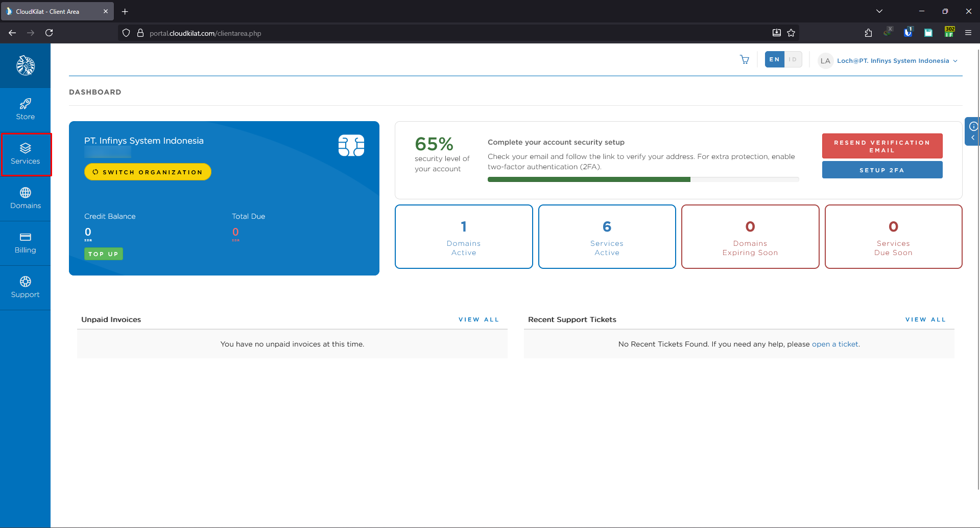Select the Dashboard heading area

click(x=95, y=92)
